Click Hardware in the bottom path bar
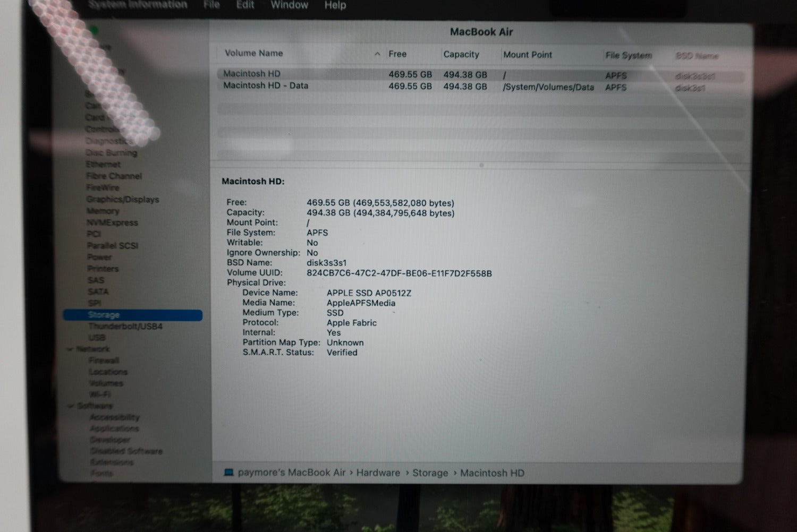 pos(378,473)
